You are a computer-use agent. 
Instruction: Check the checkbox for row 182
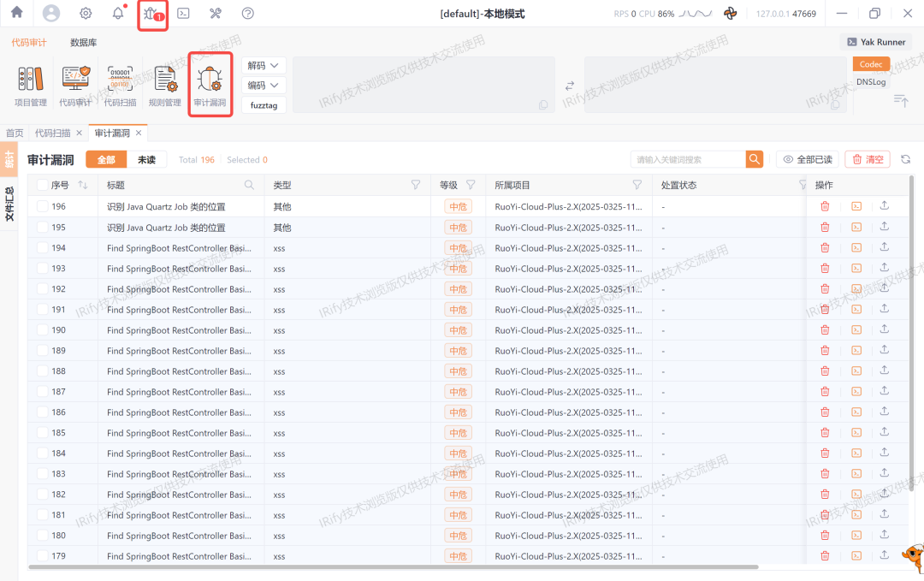coord(43,494)
